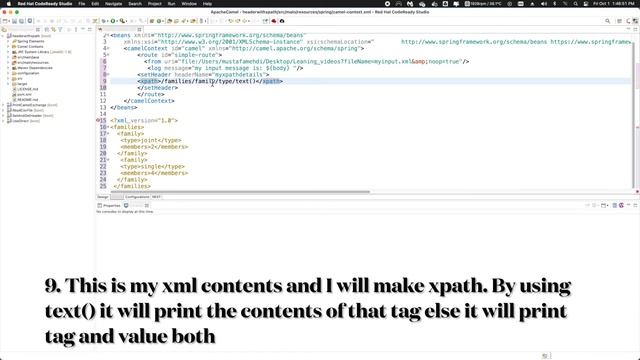The width and height of the screenshot is (640, 360).
Task: Open the Help menu
Action: (x=207, y=4)
